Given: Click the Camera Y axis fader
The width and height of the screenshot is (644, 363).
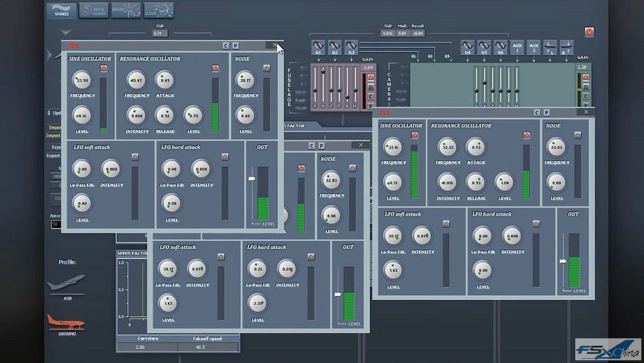Looking at the screenshot, I should coord(485,83).
